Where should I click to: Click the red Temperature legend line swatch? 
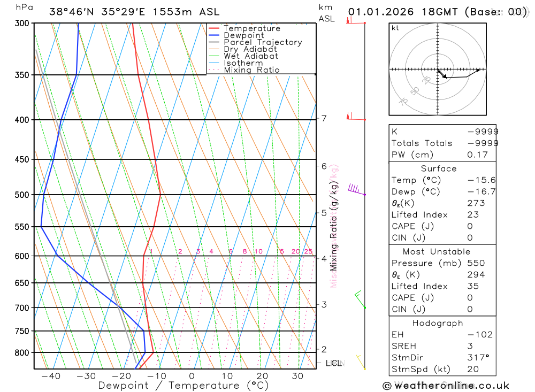213,28
